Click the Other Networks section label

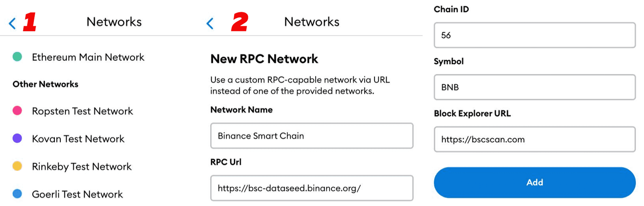click(x=45, y=84)
